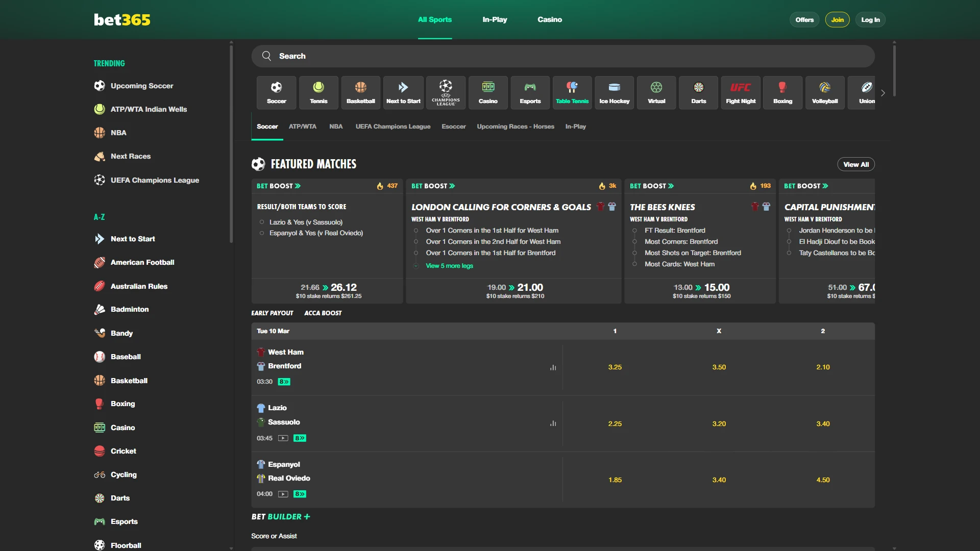Click live stream icon for Espanyol match
The width and height of the screenshot is (980, 551).
click(283, 494)
